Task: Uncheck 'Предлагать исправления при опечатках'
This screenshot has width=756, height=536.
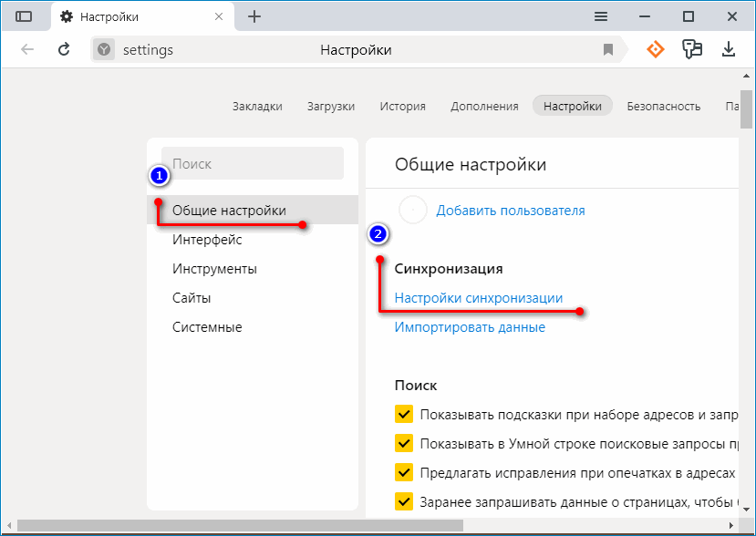Action: 404,472
